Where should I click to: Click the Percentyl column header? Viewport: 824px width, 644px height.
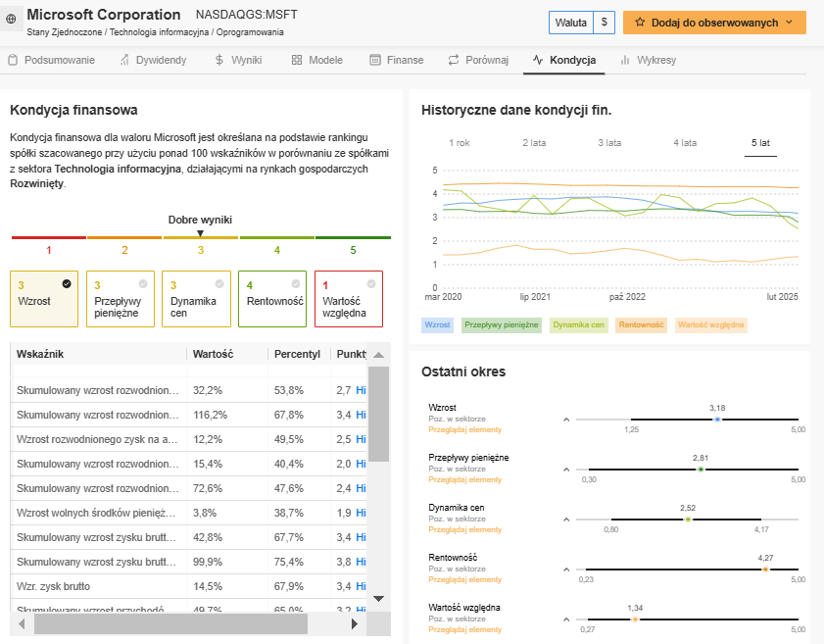(x=297, y=354)
